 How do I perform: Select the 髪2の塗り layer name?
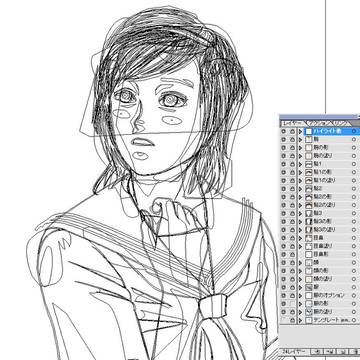(324, 205)
